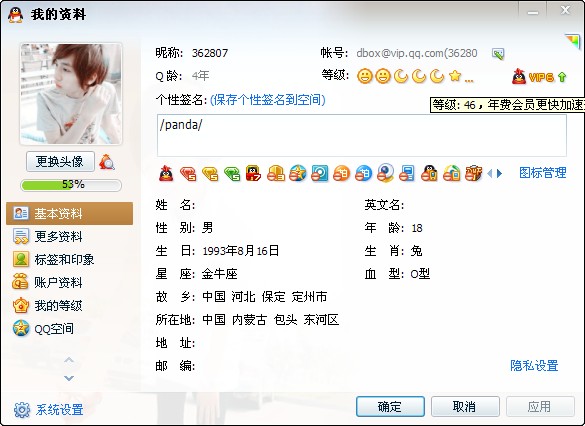Click the 53% profile completion bar
The image size is (585, 426).
[x=71, y=185]
